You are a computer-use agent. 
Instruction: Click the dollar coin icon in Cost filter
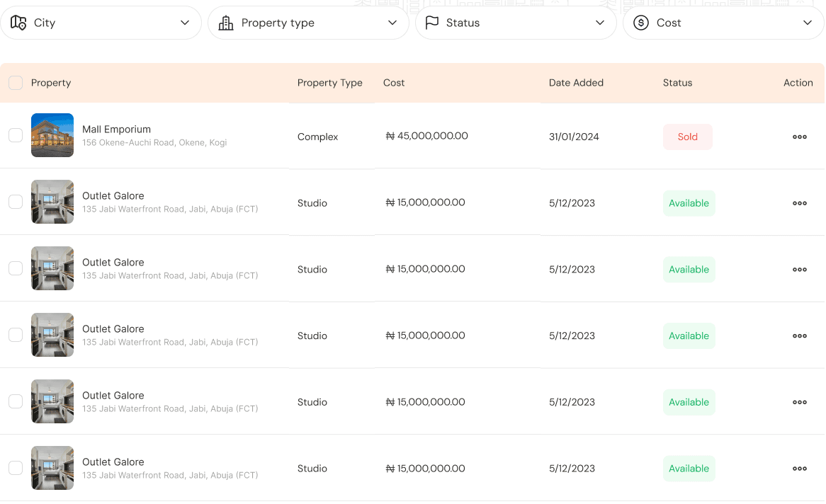click(641, 23)
